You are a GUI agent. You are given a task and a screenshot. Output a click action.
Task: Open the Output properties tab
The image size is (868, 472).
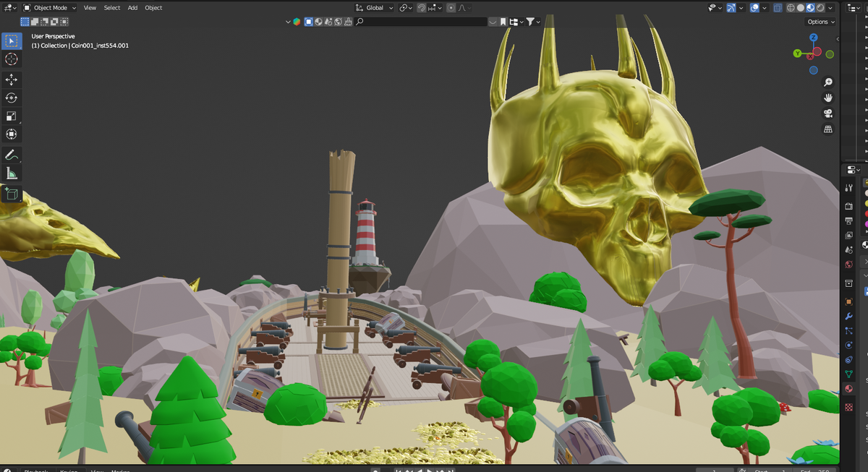(x=848, y=220)
